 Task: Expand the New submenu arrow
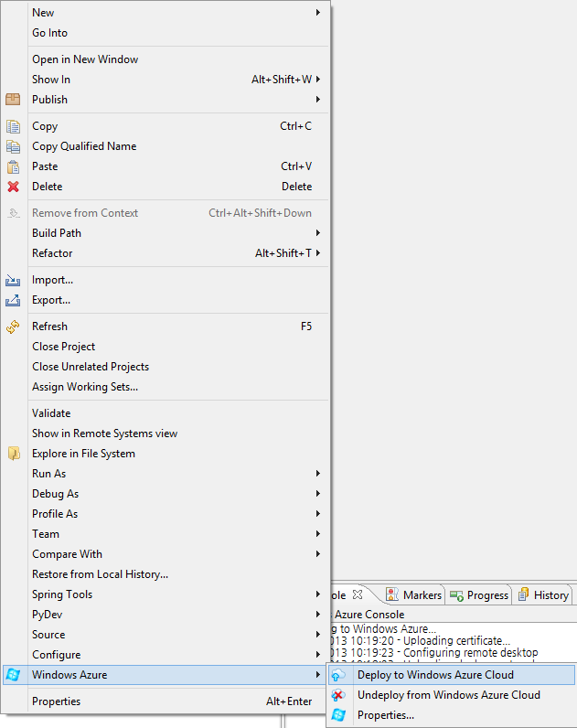point(318,13)
